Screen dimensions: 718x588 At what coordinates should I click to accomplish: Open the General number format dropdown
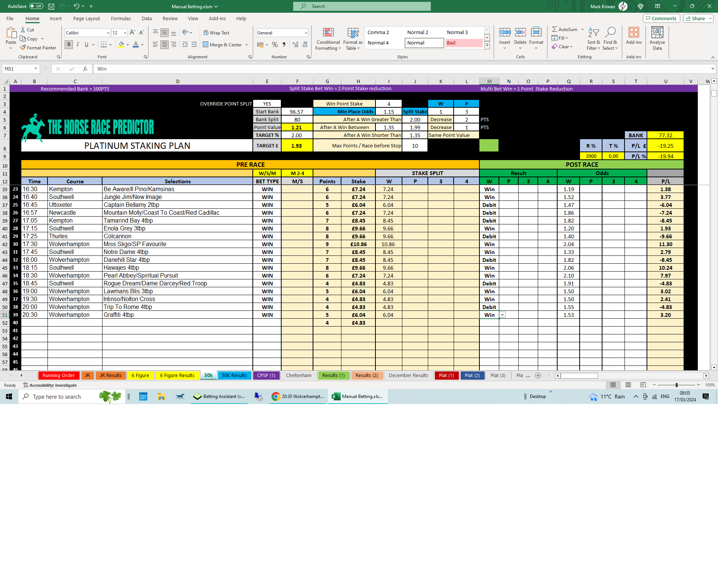click(306, 33)
